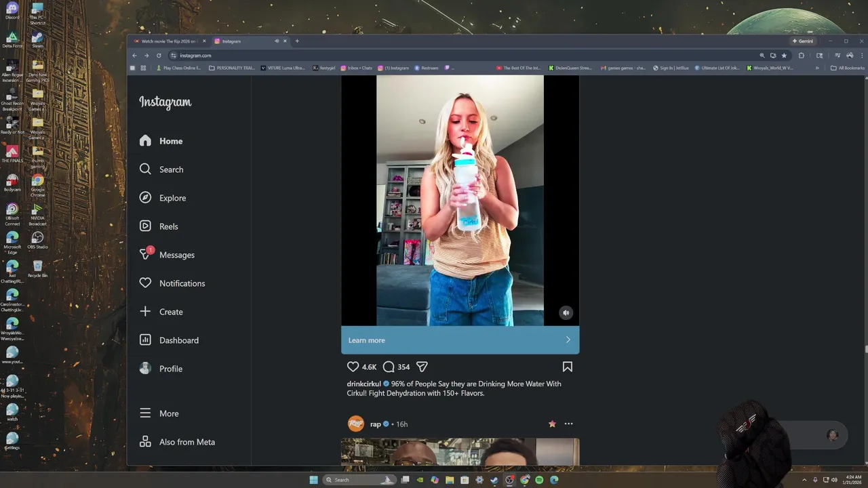
Task: Click the Gemini button in Chrome
Action: click(x=803, y=41)
